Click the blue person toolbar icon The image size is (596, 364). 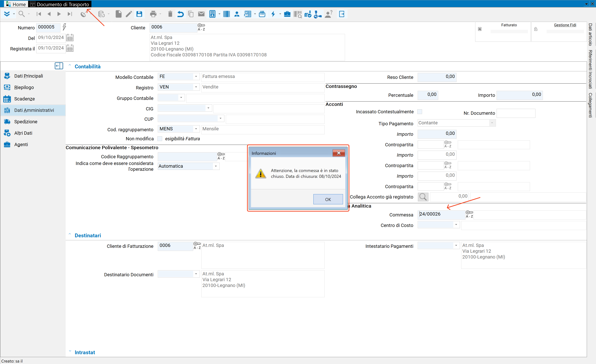[237, 14]
